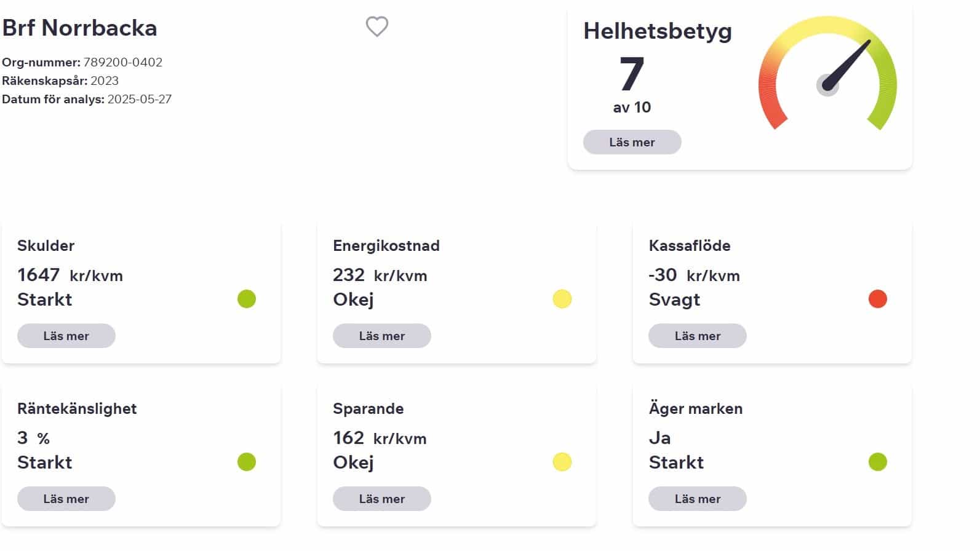Open Läs mer under Helhetsbetyg

632,142
